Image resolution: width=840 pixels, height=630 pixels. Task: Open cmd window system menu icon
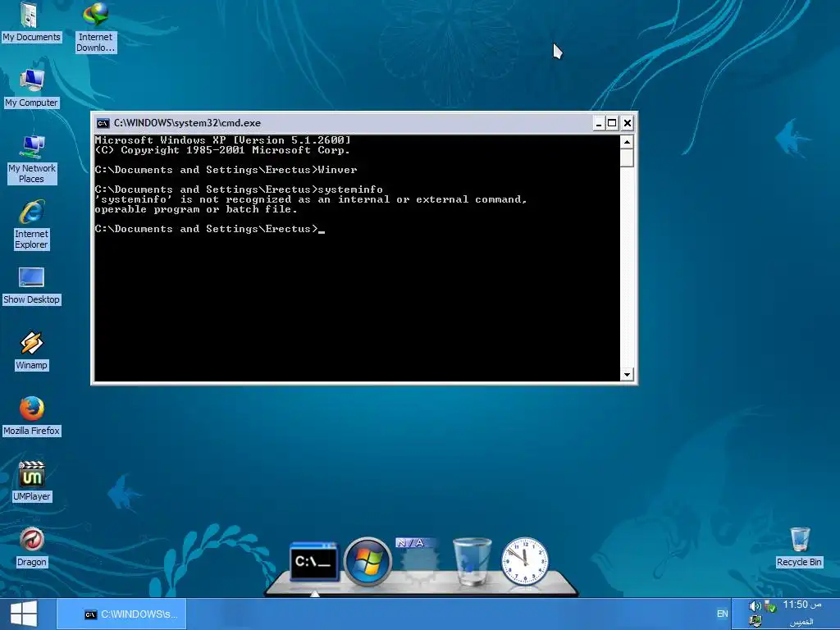(103, 123)
